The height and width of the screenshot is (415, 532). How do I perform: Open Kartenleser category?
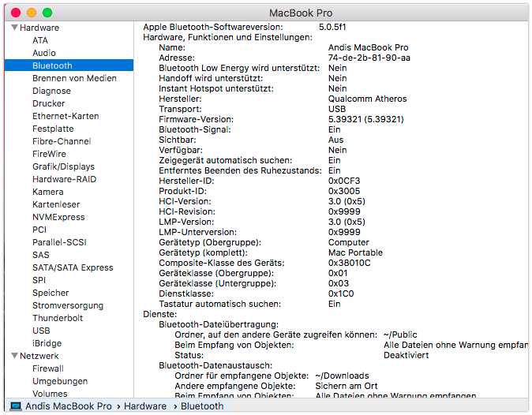click(x=56, y=204)
